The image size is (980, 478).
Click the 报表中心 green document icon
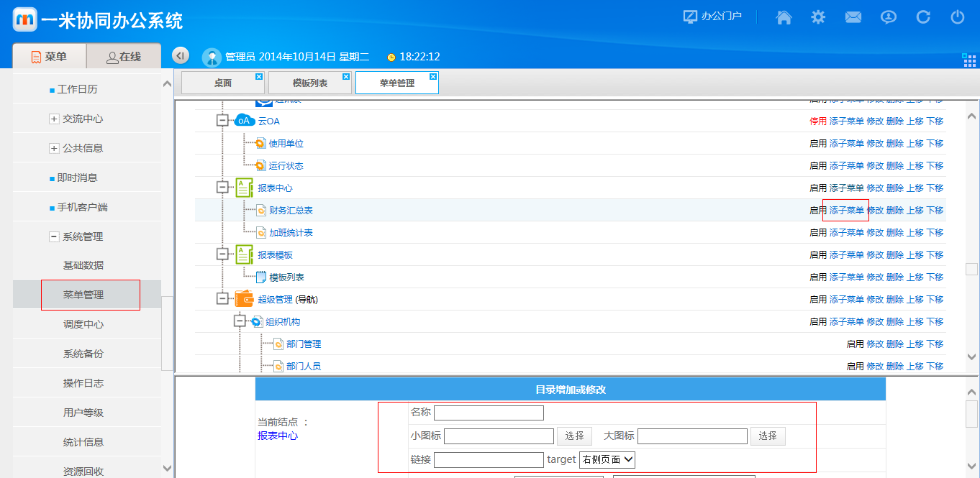click(x=245, y=188)
